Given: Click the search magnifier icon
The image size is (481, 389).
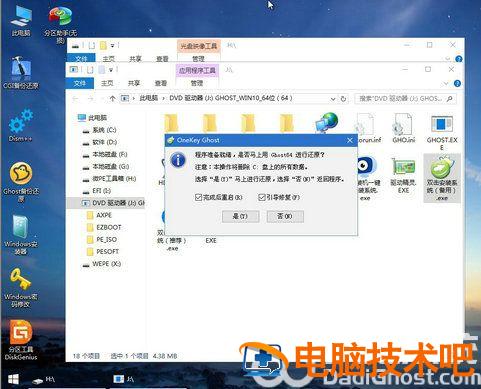Looking at the screenshot, I should point(450,99).
